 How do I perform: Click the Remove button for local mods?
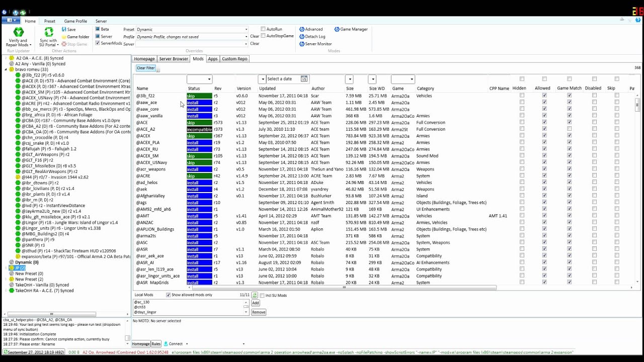tap(259, 312)
